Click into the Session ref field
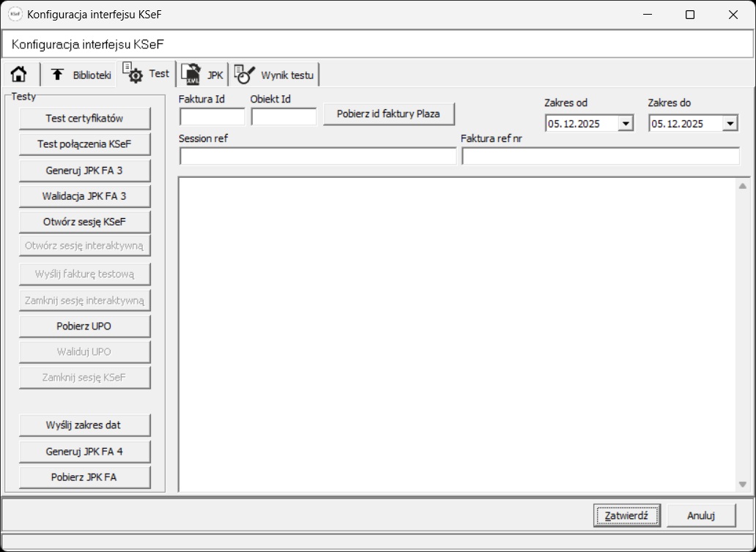 (318, 156)
